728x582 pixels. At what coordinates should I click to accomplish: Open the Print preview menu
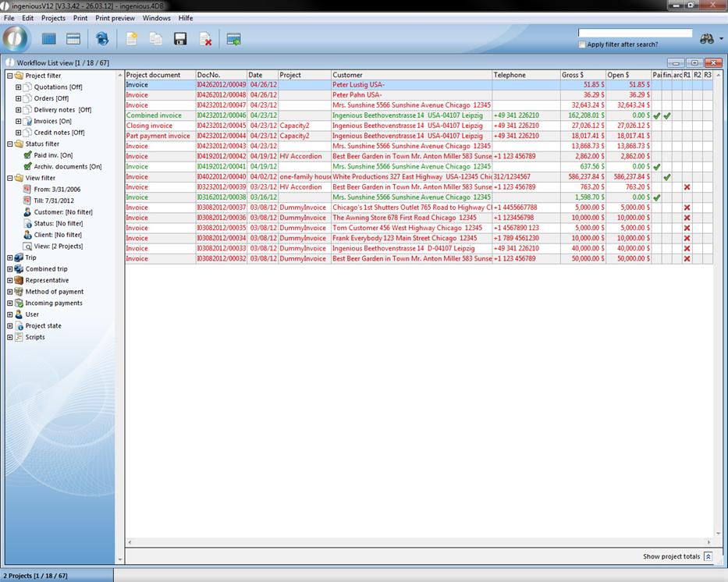[115, 18]
